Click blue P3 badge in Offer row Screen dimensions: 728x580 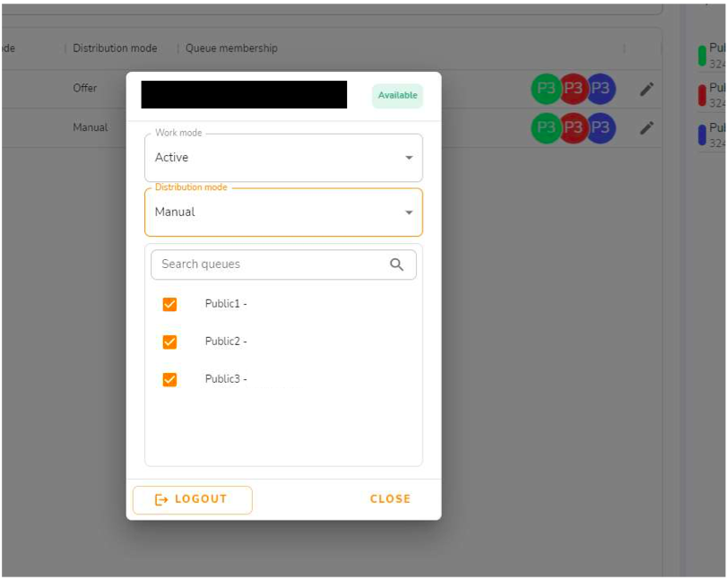(601, 88)
